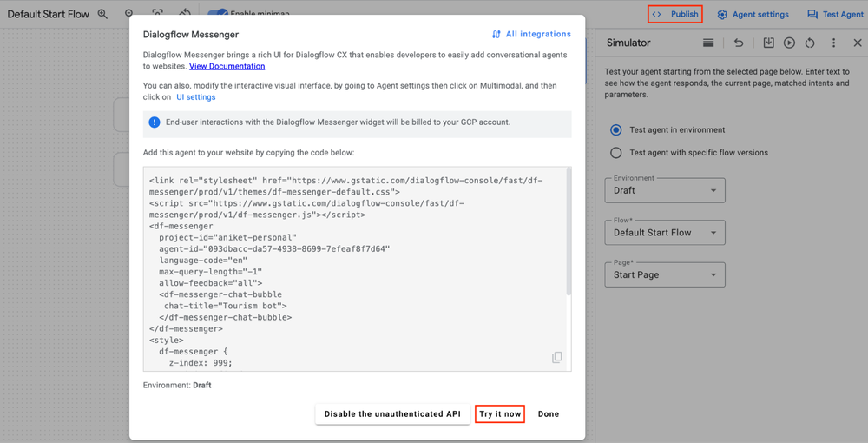Click the Done button
The height and width of the screenshot is (443, 868).
coord(549,413)
